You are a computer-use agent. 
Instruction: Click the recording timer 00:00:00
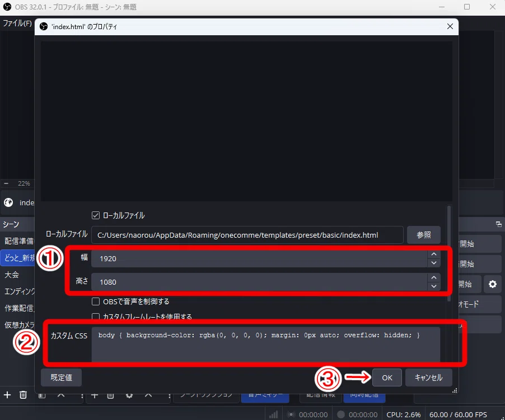pos(363,414)
